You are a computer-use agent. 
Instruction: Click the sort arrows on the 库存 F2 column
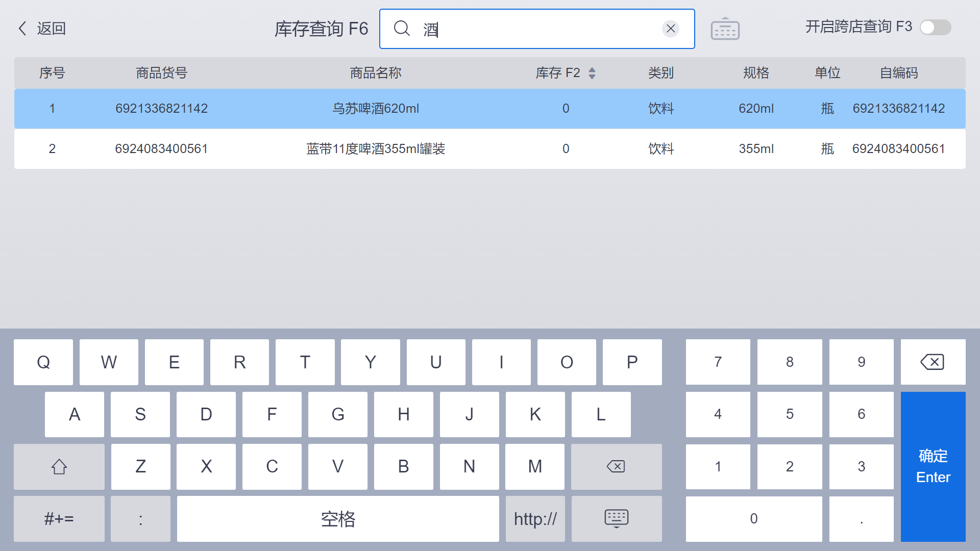(592, 72)
